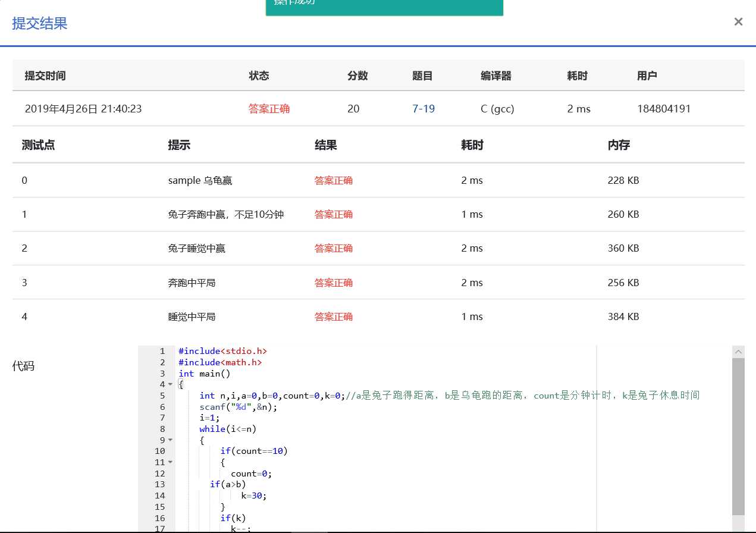Viewport: 756px width, 533px height.
Task: Place cursor on while(i<=n) line
Action: point(228,429)
